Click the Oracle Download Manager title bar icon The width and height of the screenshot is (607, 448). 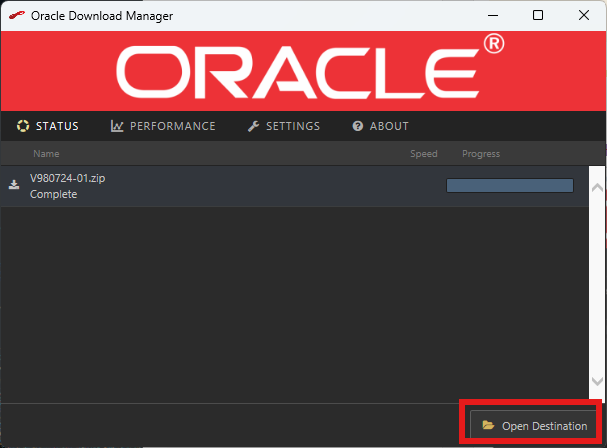pos(17,15)
